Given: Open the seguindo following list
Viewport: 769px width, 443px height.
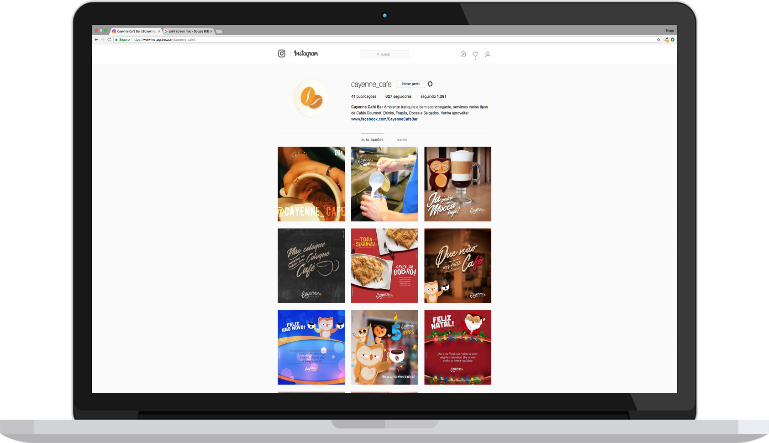Looking at the screenshot, I should click(x=434, y=97).
